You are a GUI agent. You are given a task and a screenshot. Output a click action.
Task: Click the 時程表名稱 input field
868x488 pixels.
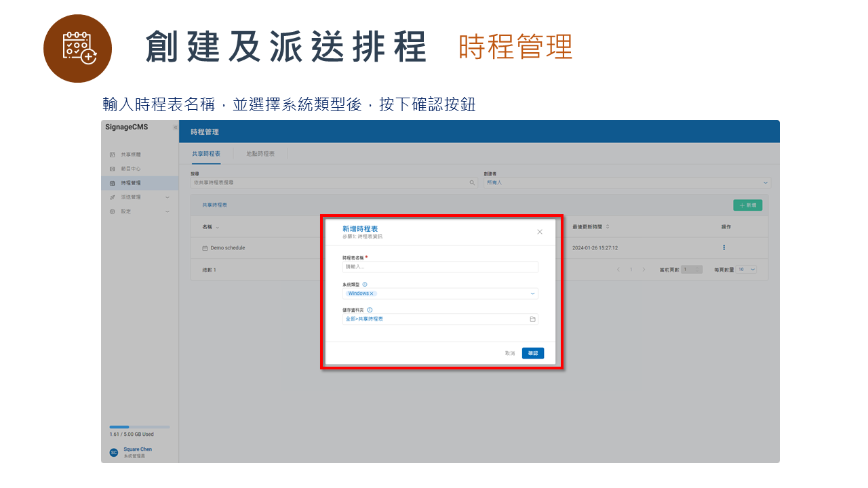click(440, 267)
